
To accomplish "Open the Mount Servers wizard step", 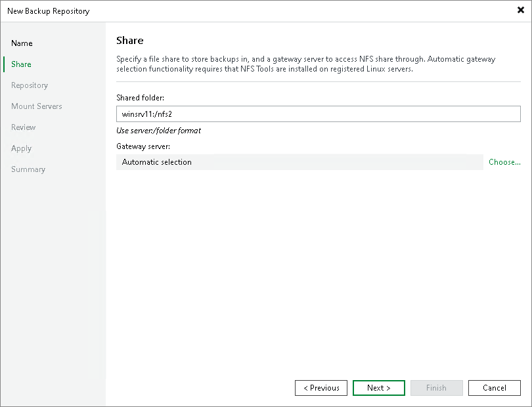I will (x=37, y=106).
